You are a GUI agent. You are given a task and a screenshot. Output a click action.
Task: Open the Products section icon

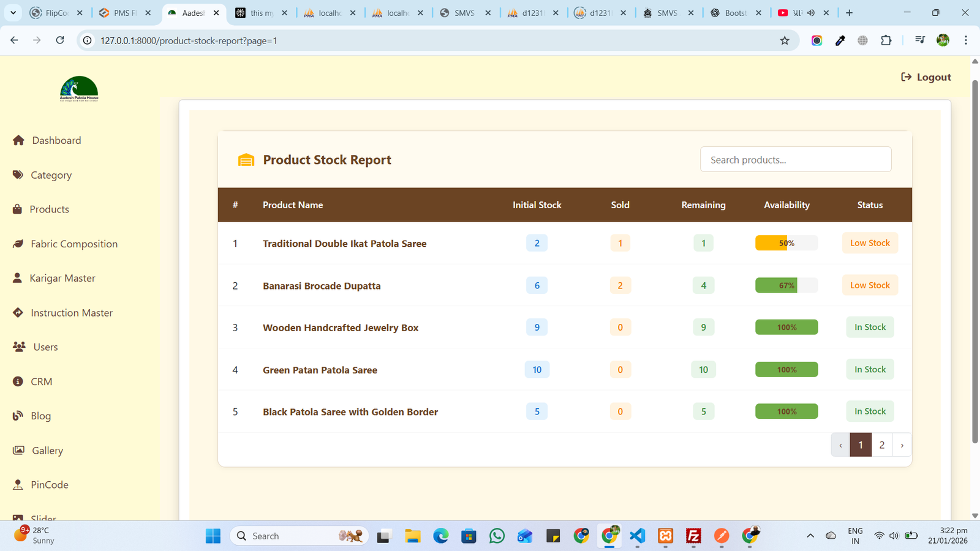tap(18, 209)
